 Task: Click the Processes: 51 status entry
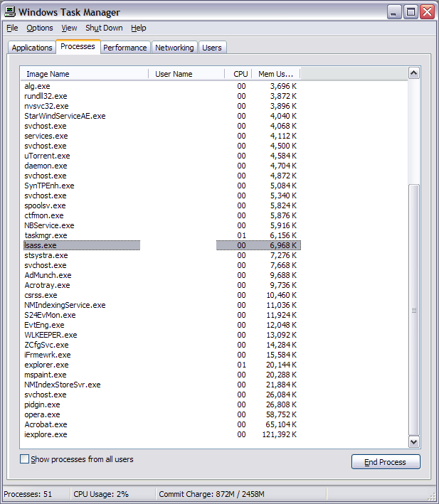(28, 494)
